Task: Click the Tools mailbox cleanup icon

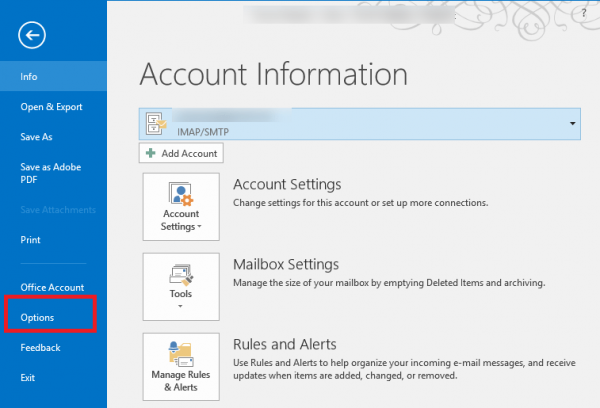Action: [181, 275]
